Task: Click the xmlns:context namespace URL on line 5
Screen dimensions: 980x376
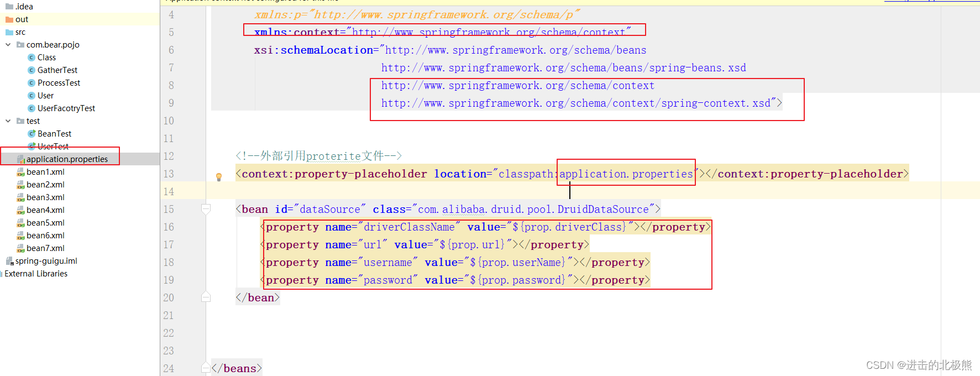Action: point(489,32)
